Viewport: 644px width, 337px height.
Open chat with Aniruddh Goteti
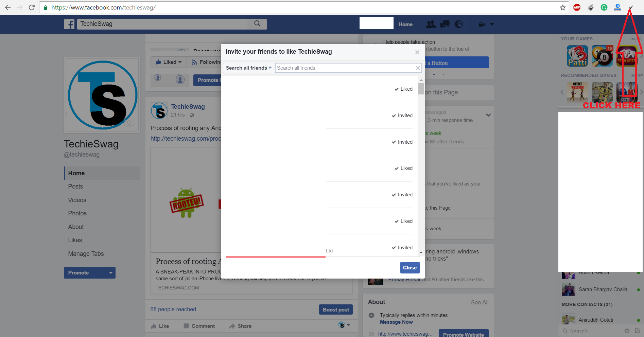point(601,320)
